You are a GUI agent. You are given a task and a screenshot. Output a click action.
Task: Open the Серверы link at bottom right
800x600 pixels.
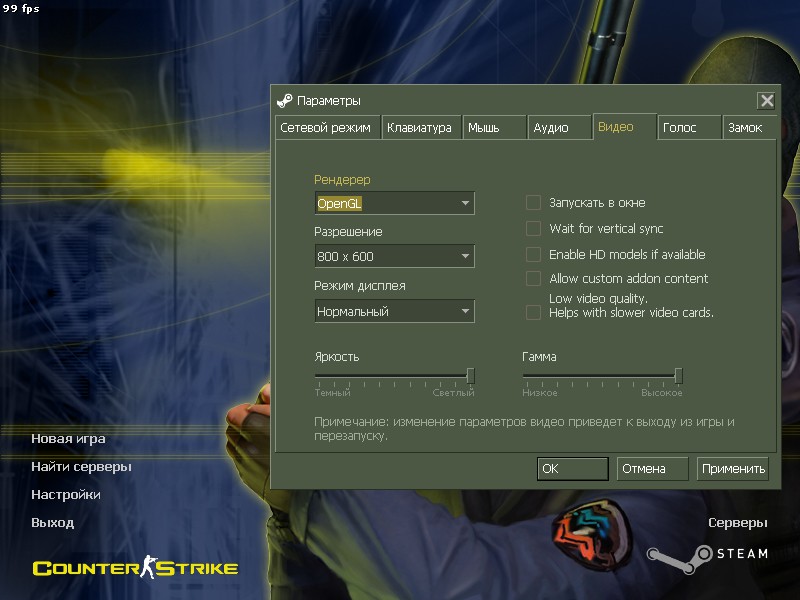pos(738,523)
